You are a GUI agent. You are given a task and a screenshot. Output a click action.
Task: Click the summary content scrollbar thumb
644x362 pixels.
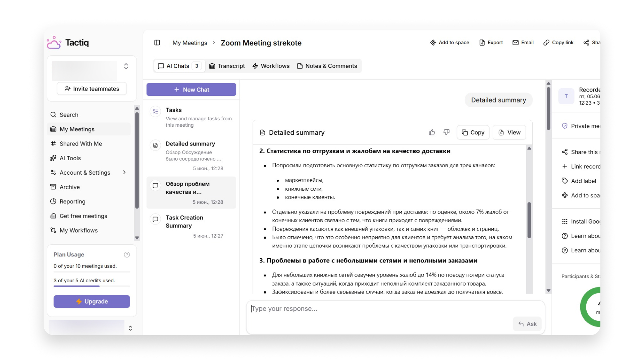(x=529, y=220)
